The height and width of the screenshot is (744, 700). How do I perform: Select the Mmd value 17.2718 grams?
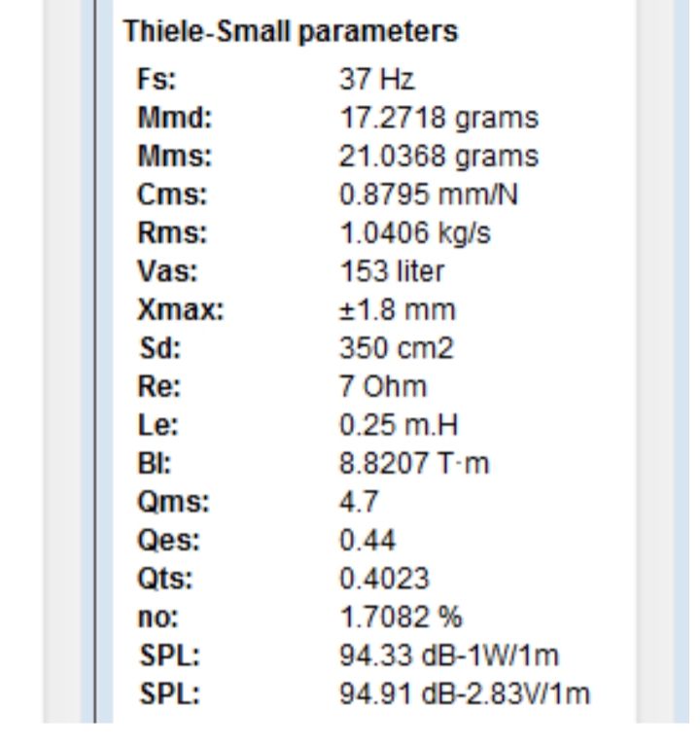pyautogui.click(x=439, y=118)
